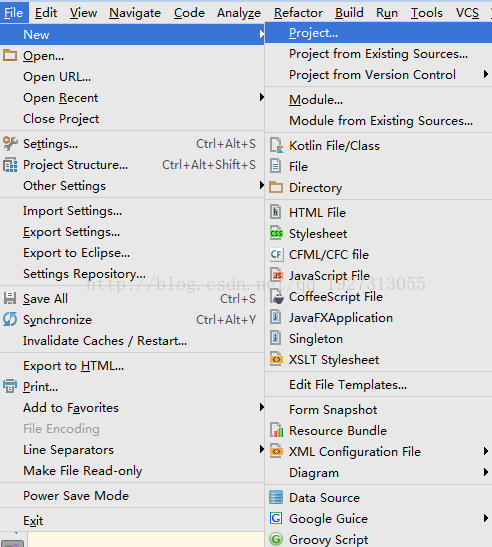The width and height of the screenshot is (492, 547).
Task: Click the Kotlin File/Class icon
Action: 276,145
